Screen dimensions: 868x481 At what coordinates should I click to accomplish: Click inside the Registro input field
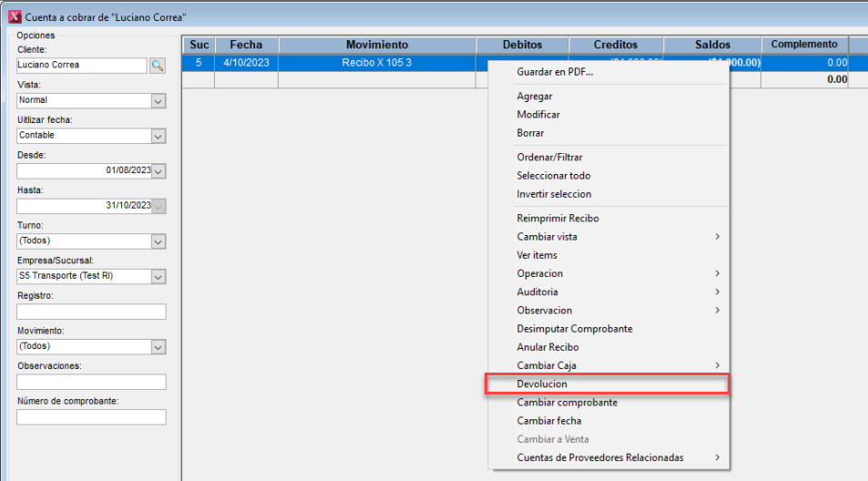(x=91, y=312)
